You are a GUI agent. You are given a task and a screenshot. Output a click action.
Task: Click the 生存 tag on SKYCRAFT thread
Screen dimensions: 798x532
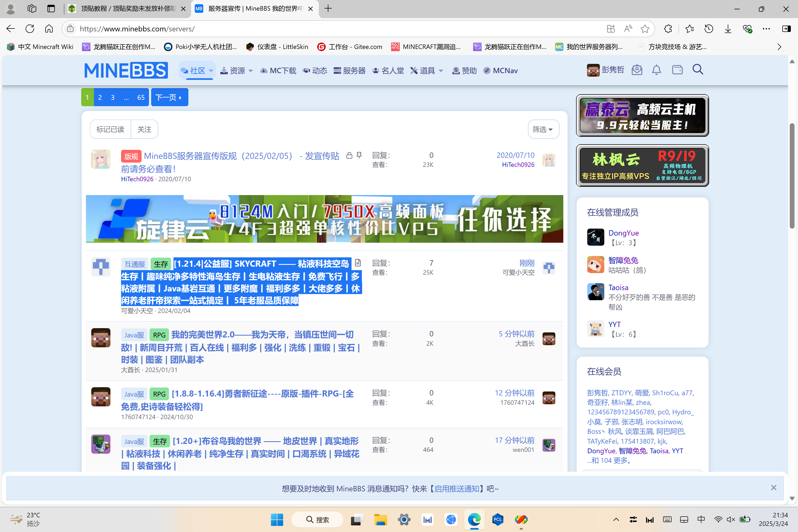click(x=160, y=264)
